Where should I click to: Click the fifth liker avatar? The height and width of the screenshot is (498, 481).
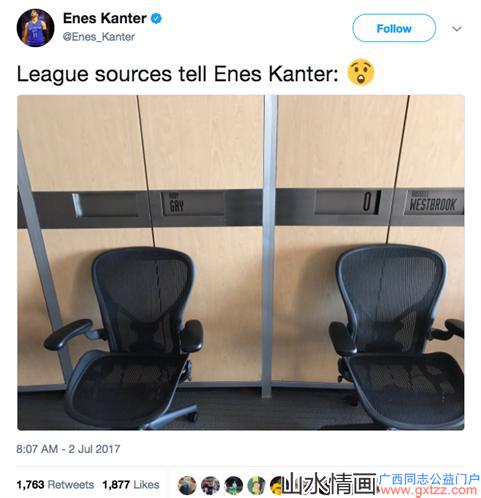277,485
